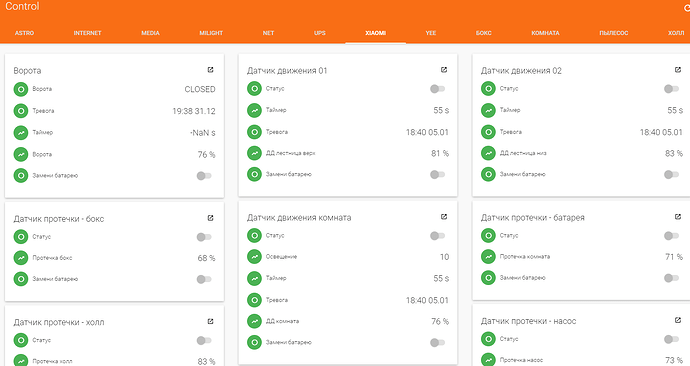Toggle Замени батарею in Датчик движения 01
Screen dimensions: 690x366
point(437,175)
